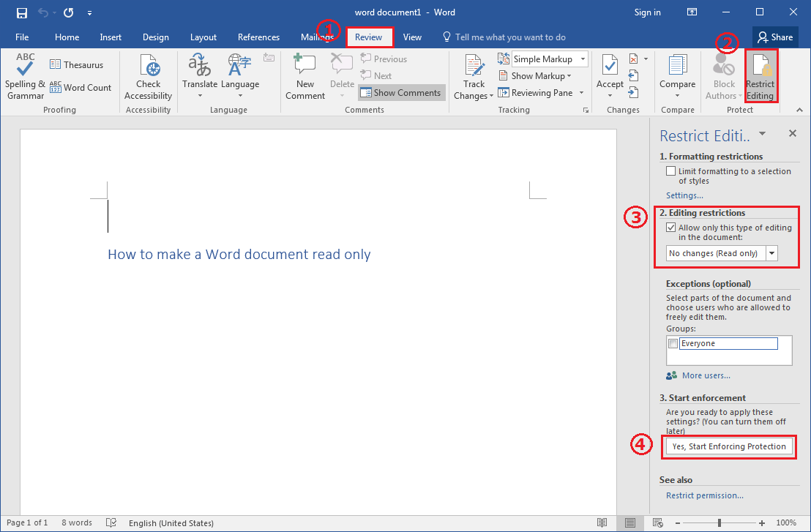Click Yes, Start Enforcing Protection button
Viewport: 811px width, 532px height.
click(x=729, y=446)
